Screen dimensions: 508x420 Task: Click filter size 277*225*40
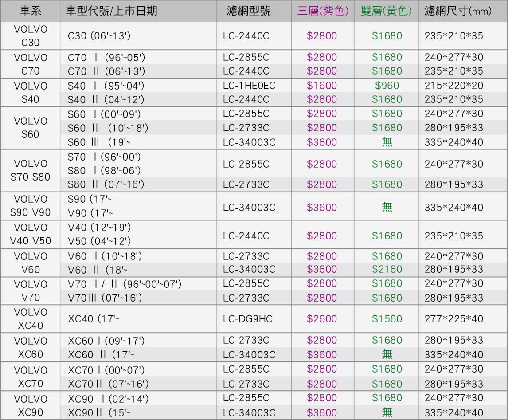coord(454,319)
